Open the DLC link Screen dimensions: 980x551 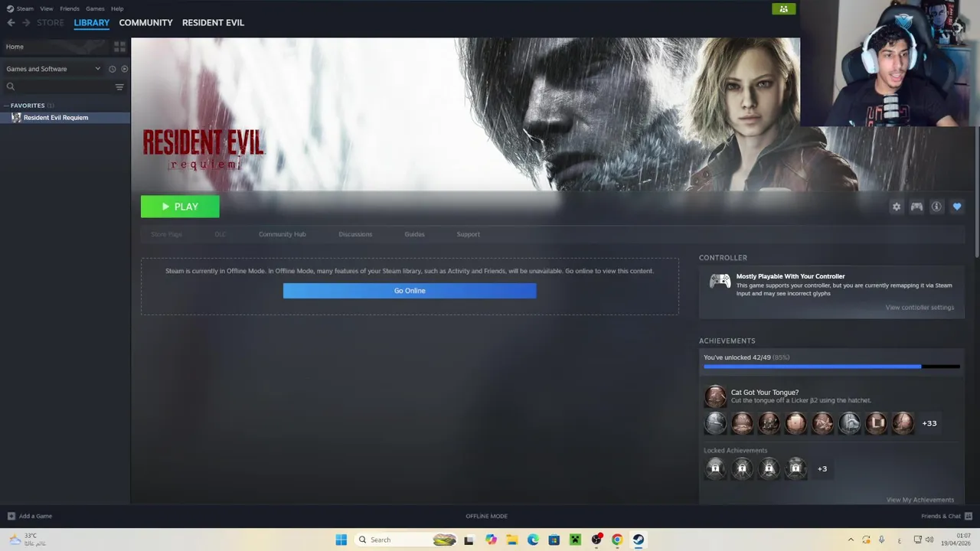[220, 234]
